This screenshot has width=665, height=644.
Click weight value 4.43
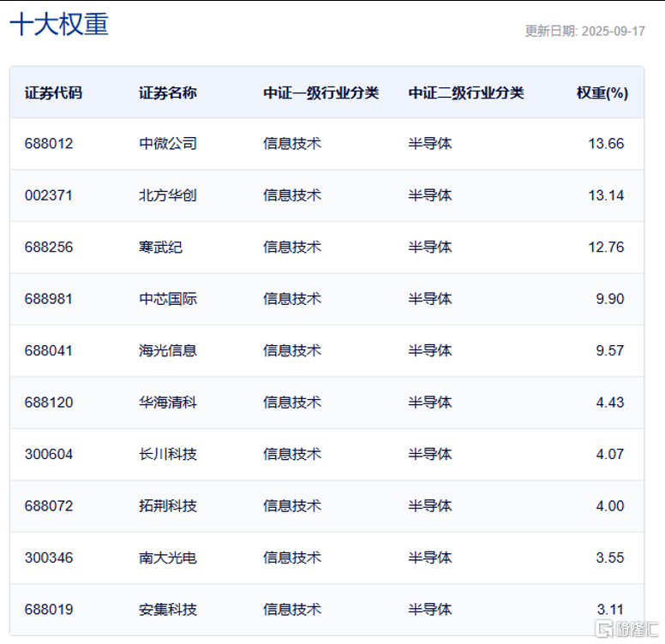point(610,402)
